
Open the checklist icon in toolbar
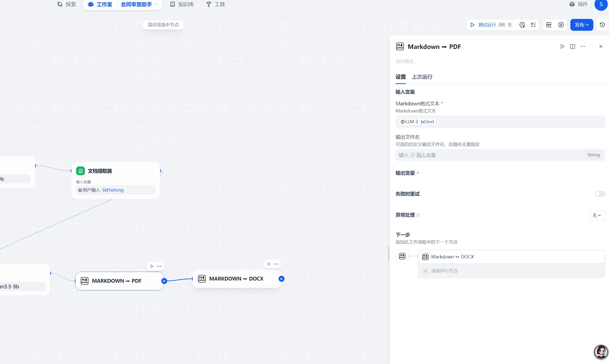coord(533,25)
